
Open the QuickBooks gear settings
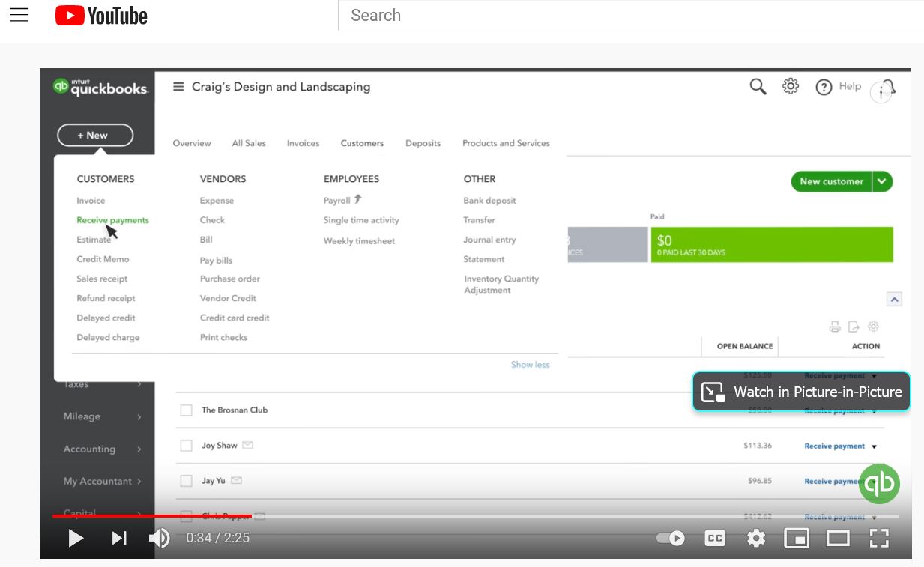[791, 86]
